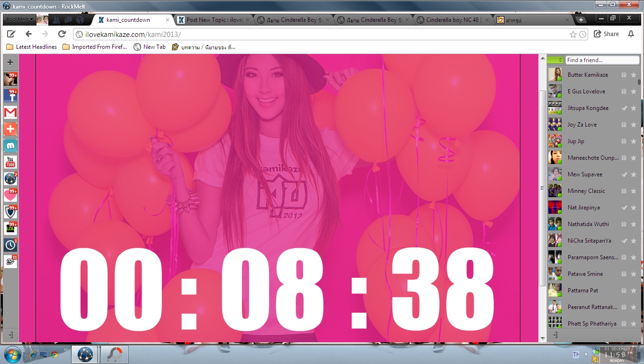644x364 pixels.
Task: Open chat with Butter Kamikaze
Action: point(588,75)
